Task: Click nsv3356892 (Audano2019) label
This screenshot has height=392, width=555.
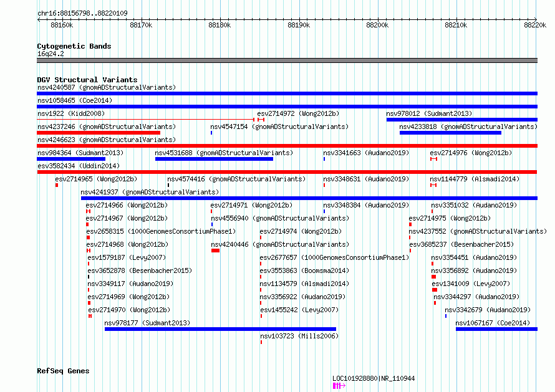Action: [474, 270]
